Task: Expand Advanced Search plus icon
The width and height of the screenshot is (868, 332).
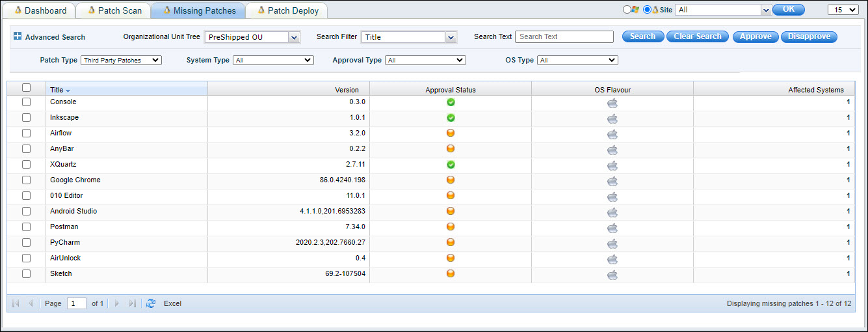Action: coord(18,36)
